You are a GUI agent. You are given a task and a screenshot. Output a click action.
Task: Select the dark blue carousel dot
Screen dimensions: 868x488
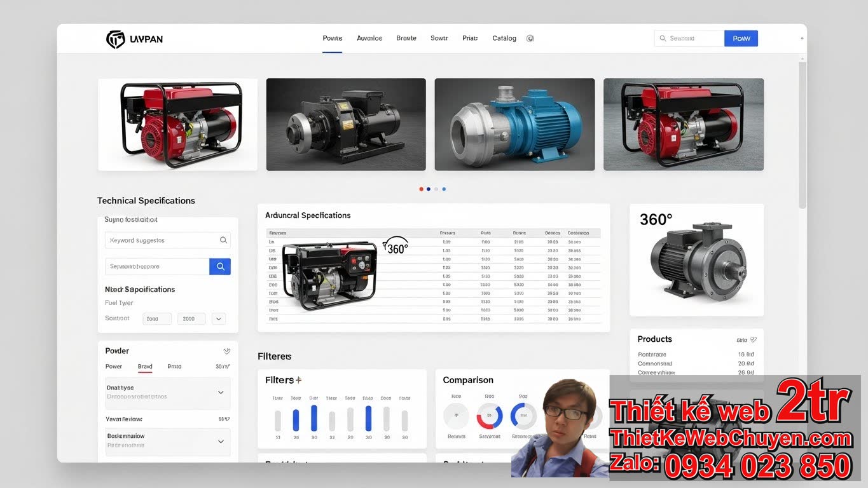429,189
